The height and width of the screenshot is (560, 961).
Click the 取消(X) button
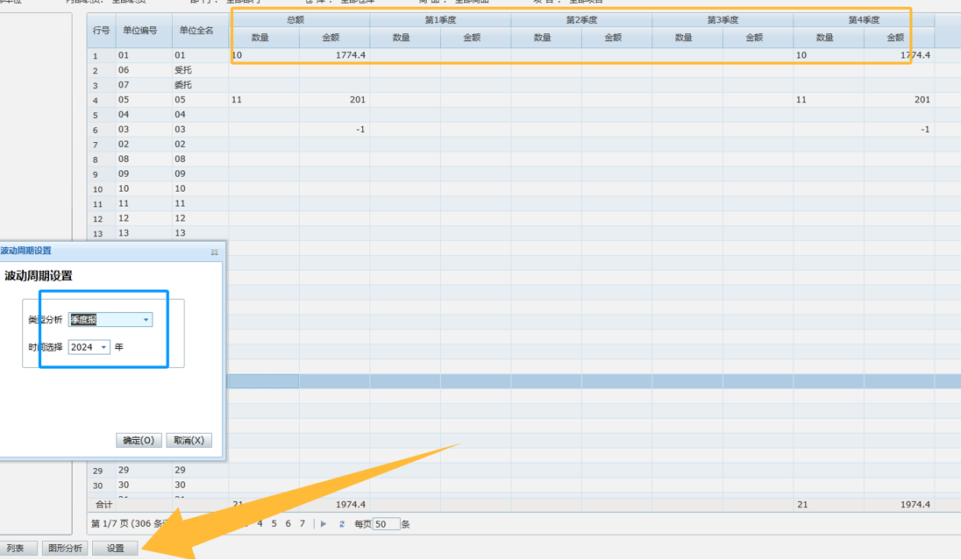click(x=189, y=440)
